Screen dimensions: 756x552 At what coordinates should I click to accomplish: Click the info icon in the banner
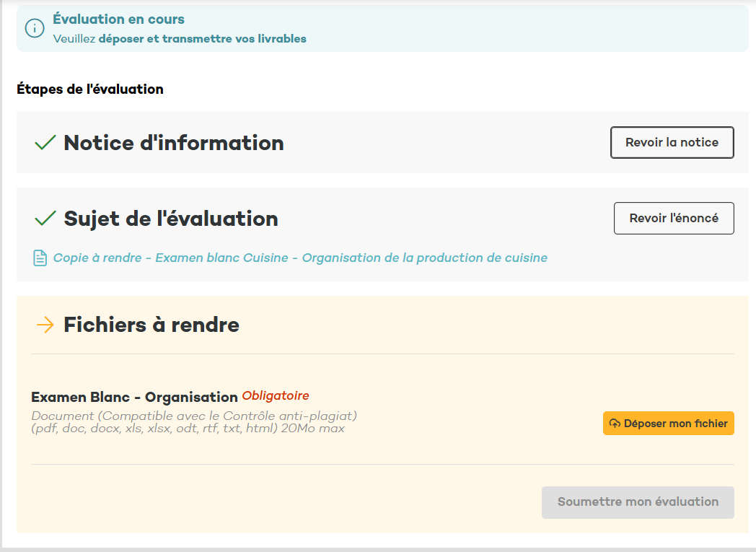tap(35, 28)
